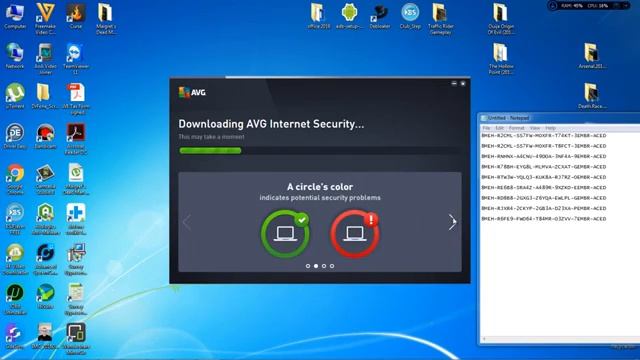This screenshot has height=360, width=640.
Task: Click the green safe-status circle graphic
Action: click(x=285, y=233)
